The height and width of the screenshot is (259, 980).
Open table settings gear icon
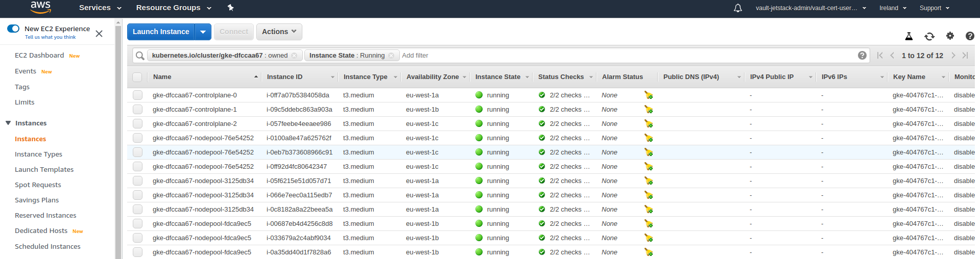coord(950,36)
